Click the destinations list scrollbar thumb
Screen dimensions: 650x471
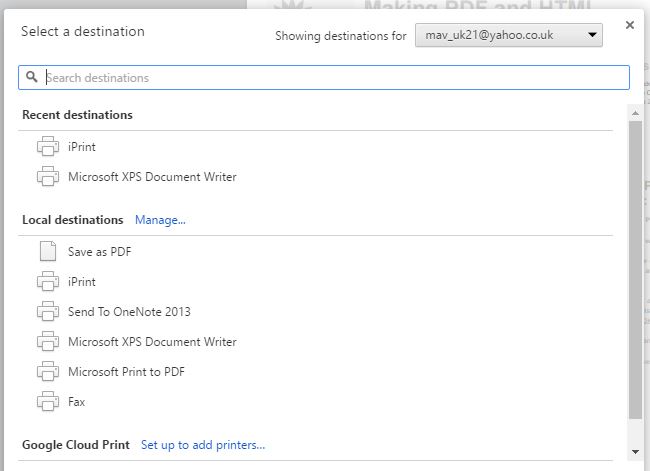(x=635, y=270)
